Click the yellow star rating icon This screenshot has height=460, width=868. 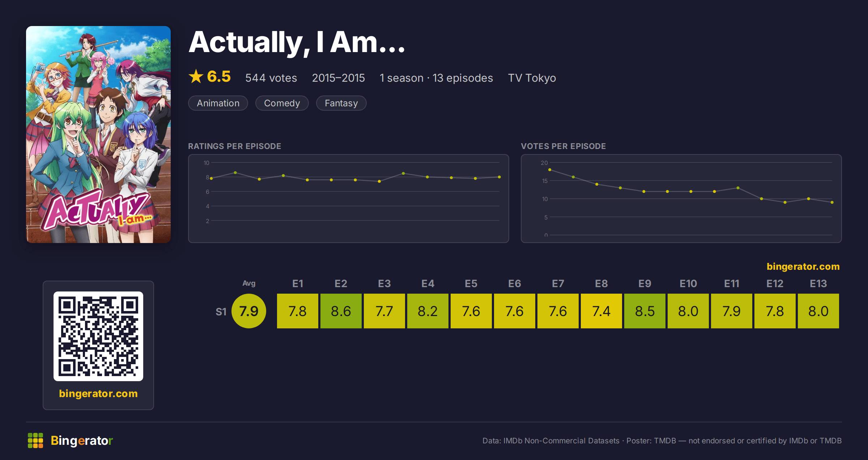pos(196,76)
